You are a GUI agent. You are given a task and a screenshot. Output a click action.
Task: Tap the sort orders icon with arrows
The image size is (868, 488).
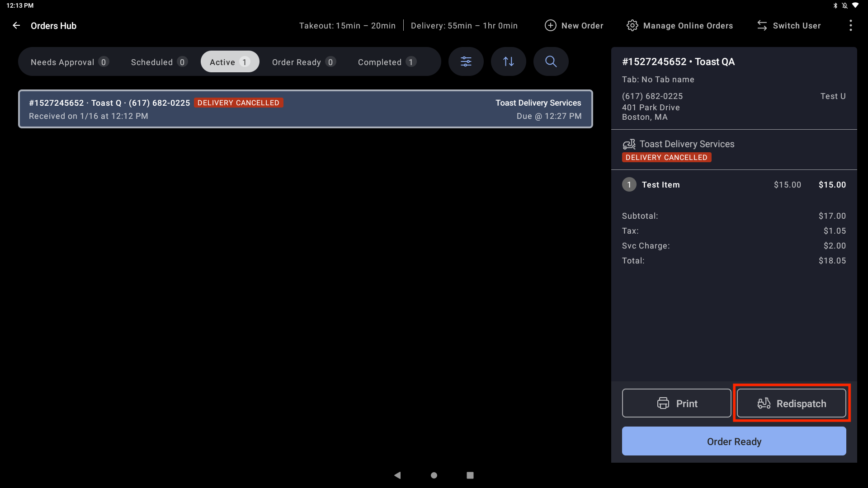pyautogui.click(x=509, y=61)
